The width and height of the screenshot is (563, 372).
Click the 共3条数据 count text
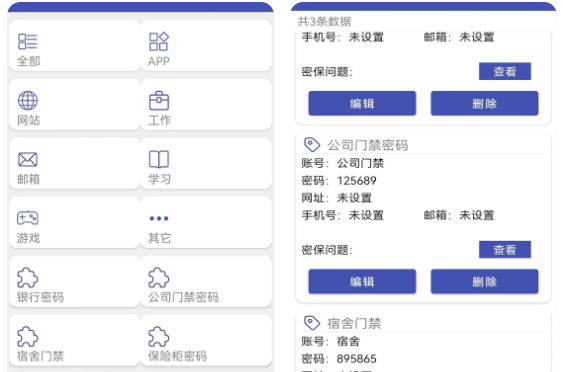click(324, 22)
